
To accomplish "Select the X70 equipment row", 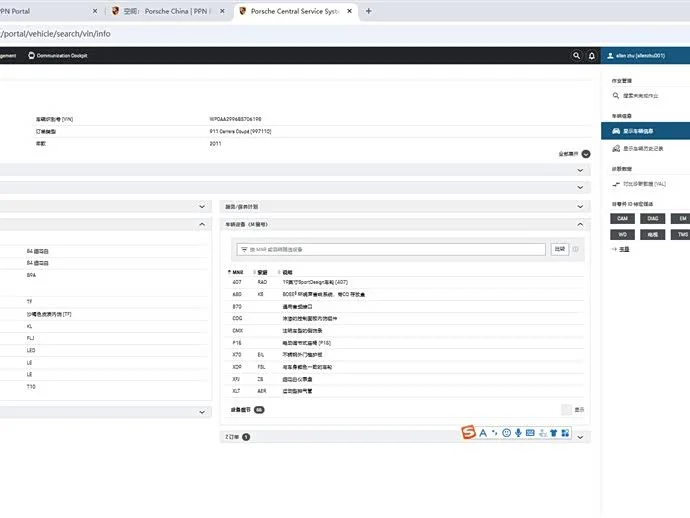I will [x=406, y=355].
